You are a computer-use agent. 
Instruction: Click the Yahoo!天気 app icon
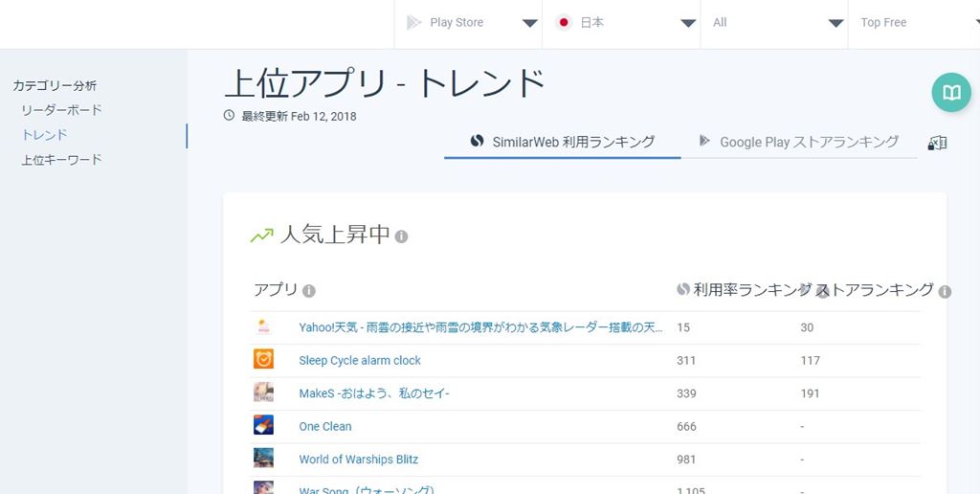tap(263, 327)
